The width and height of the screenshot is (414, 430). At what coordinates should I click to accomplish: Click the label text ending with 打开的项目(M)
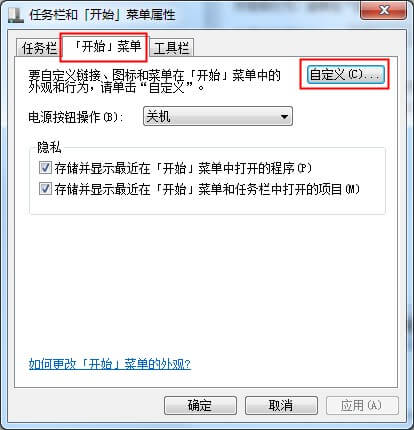pyautogui.click(x=207, y=189)
